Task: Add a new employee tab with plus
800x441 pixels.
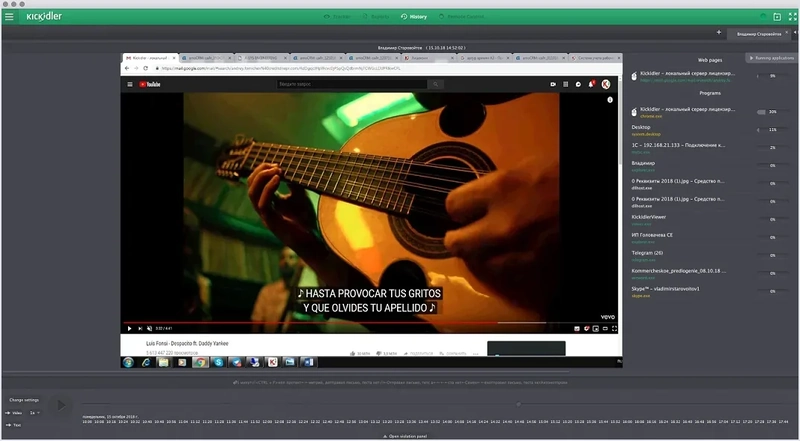Action: pos(719,33)
